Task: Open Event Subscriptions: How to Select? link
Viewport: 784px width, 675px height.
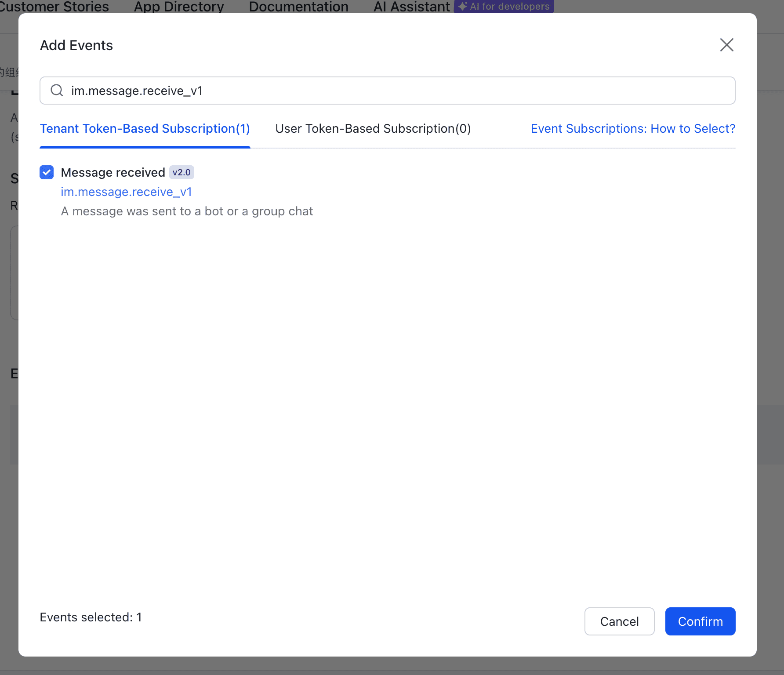Action: coord(633,129)
